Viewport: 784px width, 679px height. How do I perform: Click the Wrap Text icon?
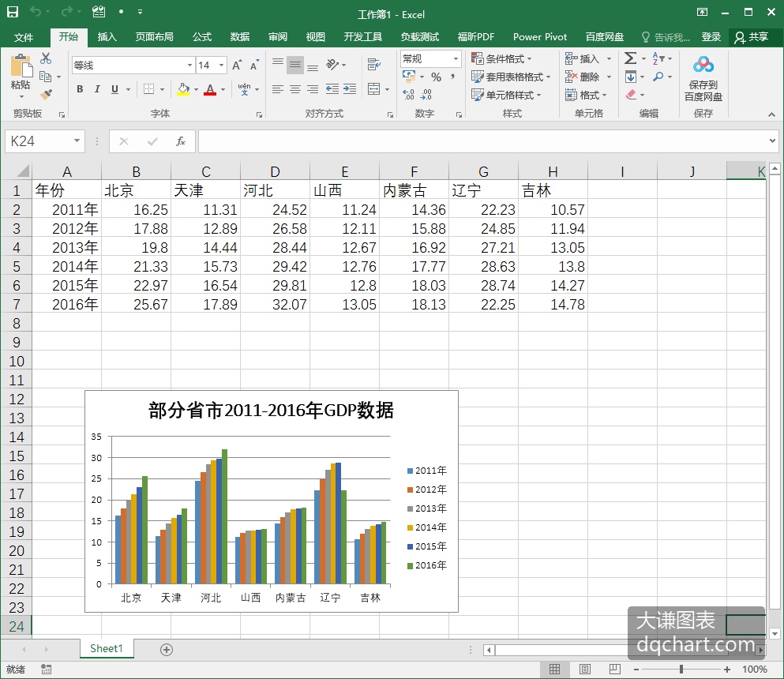(x=374, y=64)
